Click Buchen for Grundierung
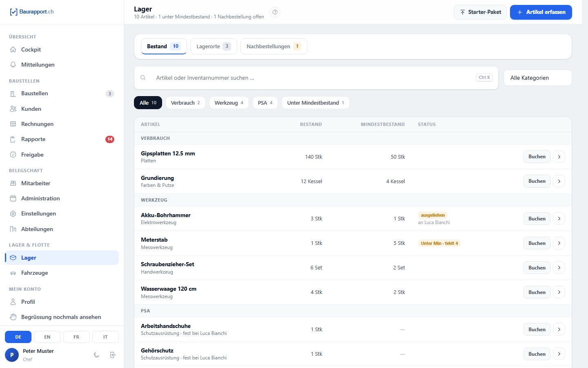The height and width of the screenshot is (368, 588). pyautogui.click(x=537, y=181)
